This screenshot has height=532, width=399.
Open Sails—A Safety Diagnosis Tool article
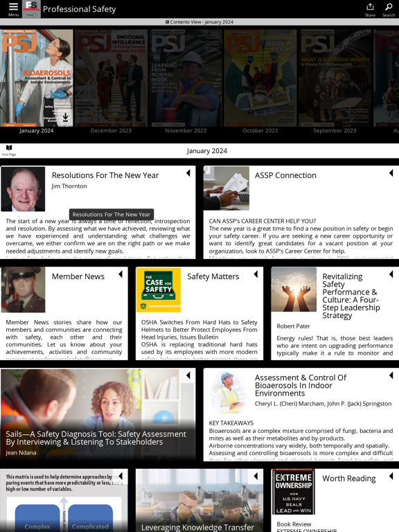pos(96,438)
